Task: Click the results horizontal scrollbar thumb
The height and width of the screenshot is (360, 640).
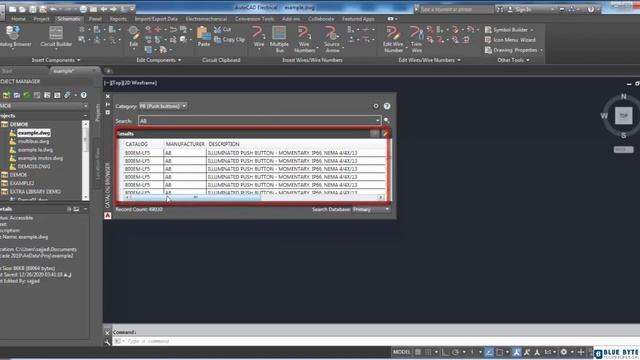Action: tap(195, 198)
